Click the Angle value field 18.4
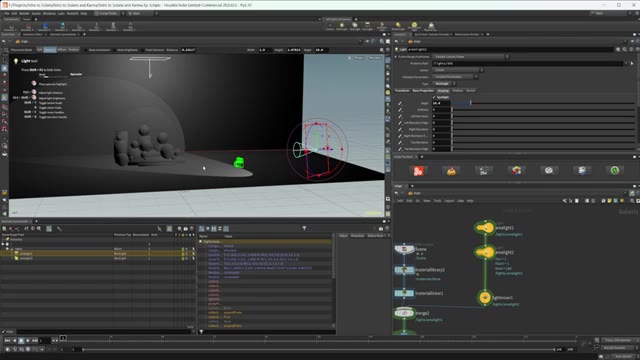 coord(441,103)
